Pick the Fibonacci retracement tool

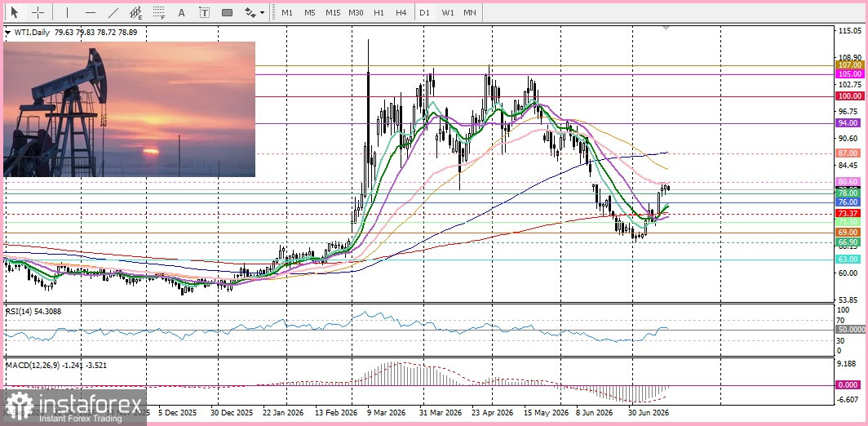click(159, 12)
